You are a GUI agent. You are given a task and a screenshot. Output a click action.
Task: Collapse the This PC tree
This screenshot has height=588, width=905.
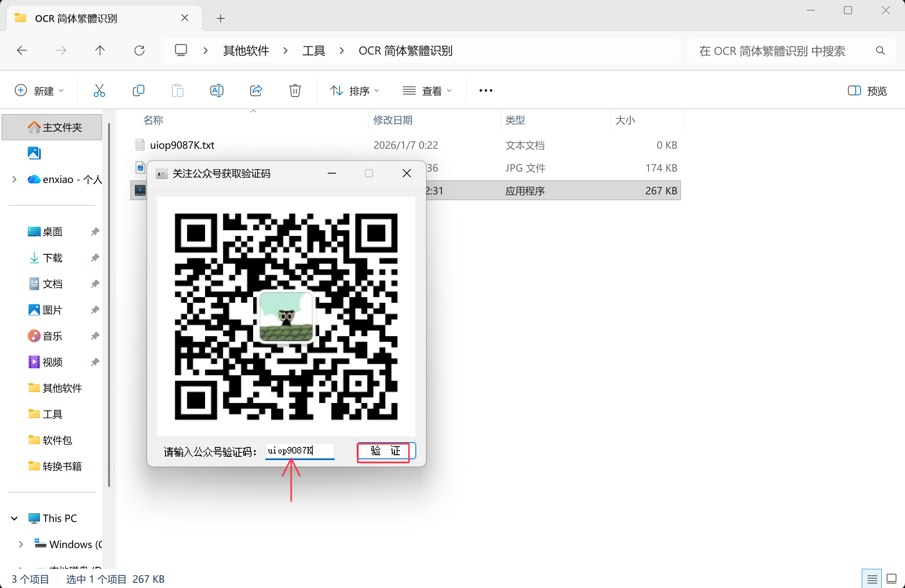[15, 518]
